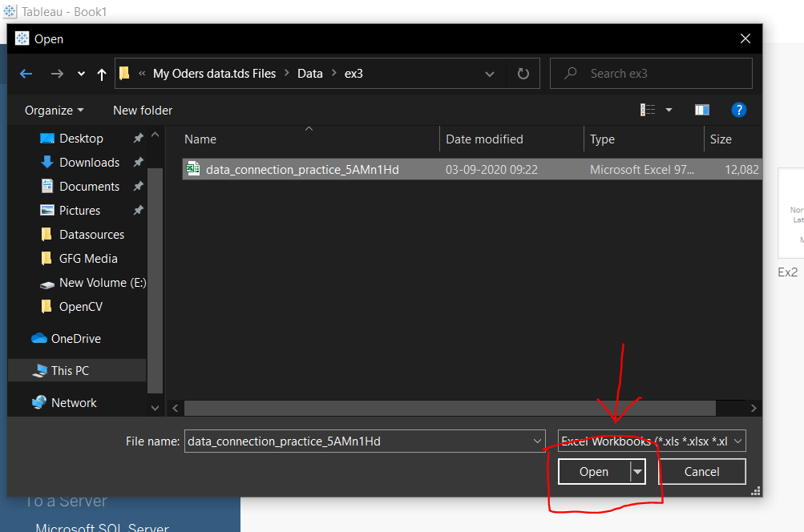Expand the Organize menu
The image size is (804, 532).
pyautogui.click(x=54, y=111)
